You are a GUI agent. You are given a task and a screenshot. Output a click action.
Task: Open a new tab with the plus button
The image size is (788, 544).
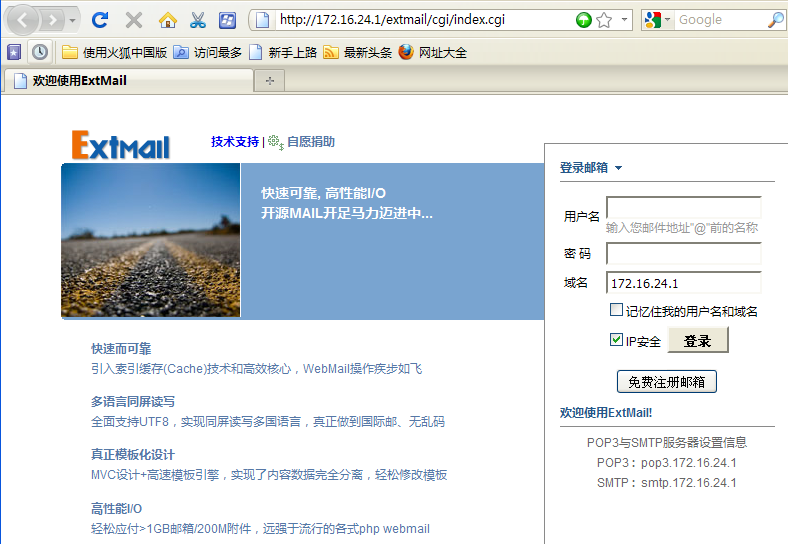tap(270, 81)
